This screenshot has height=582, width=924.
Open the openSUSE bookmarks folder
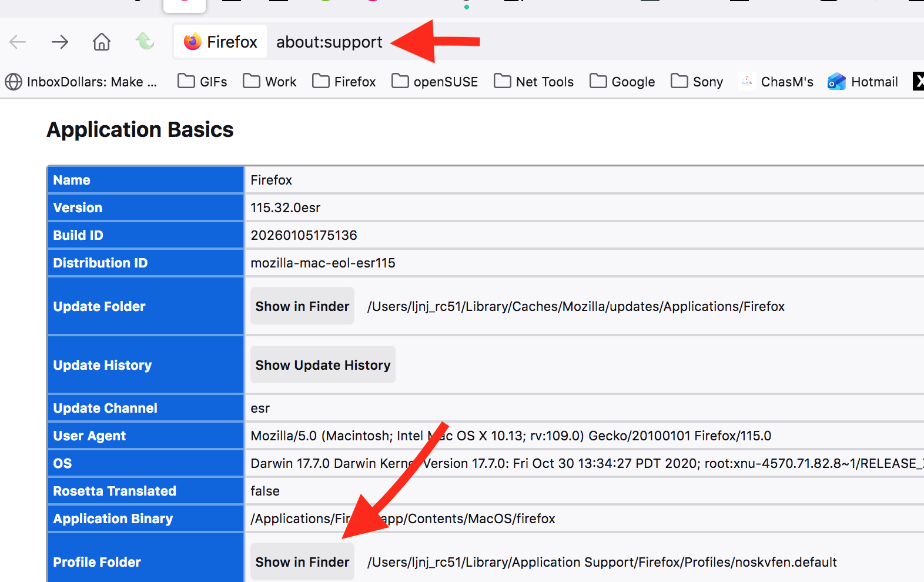[x=435, y=82]
